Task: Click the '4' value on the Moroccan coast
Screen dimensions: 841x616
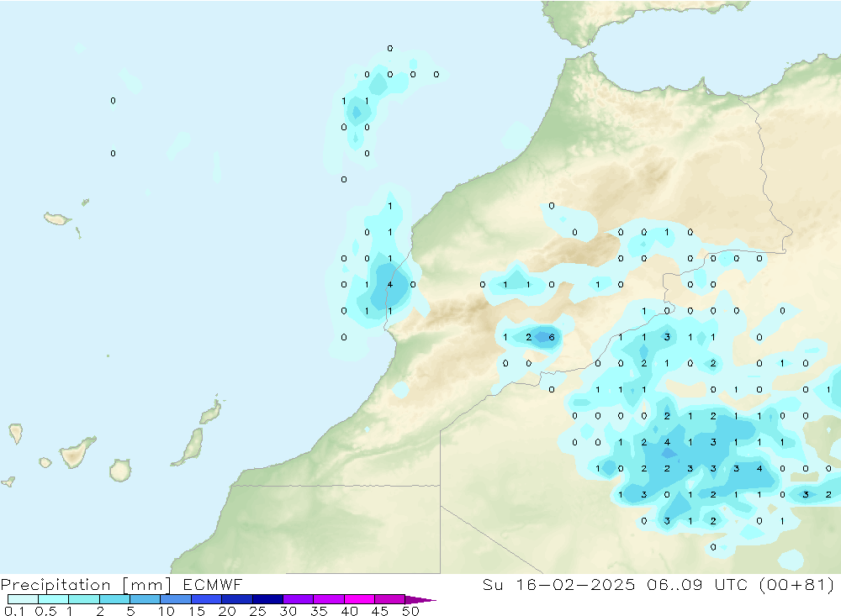Action: click(x=390, y=285)
